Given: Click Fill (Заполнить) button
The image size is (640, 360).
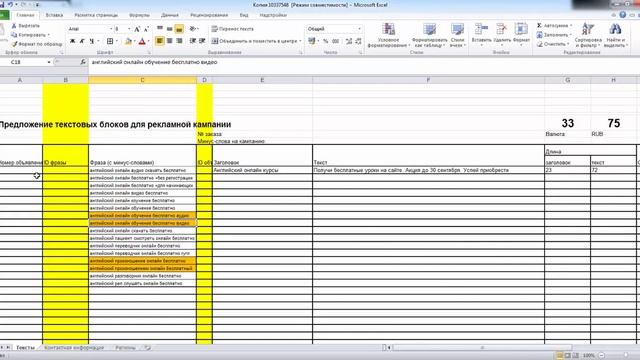Looking at the screenshot, I should pyautogui.click(x=554, y=35).
